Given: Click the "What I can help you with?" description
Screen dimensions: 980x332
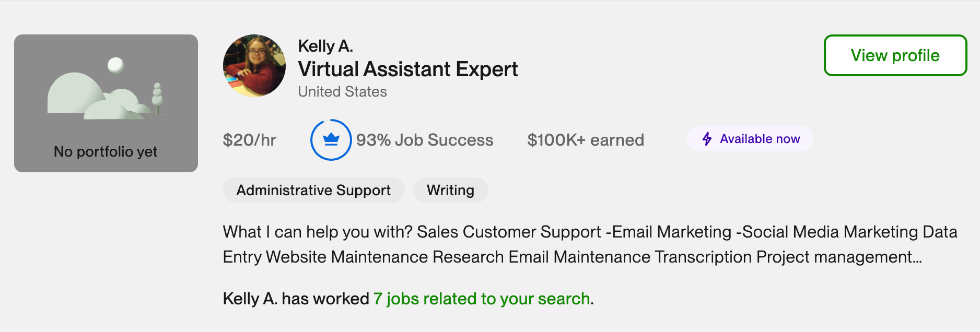Looking at the screenshot, I should coord(318,232).
